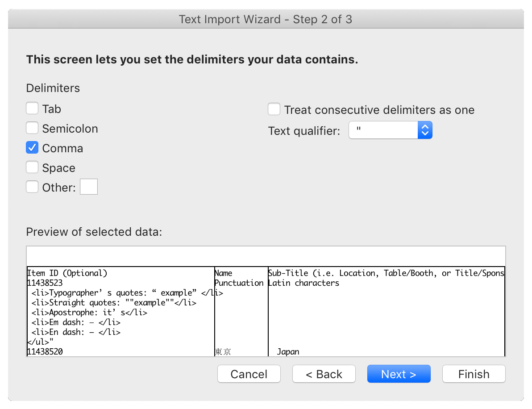Enable the Tab delimiter checkbox
Viewport: 532px width, 409px height.
point(32,109)
